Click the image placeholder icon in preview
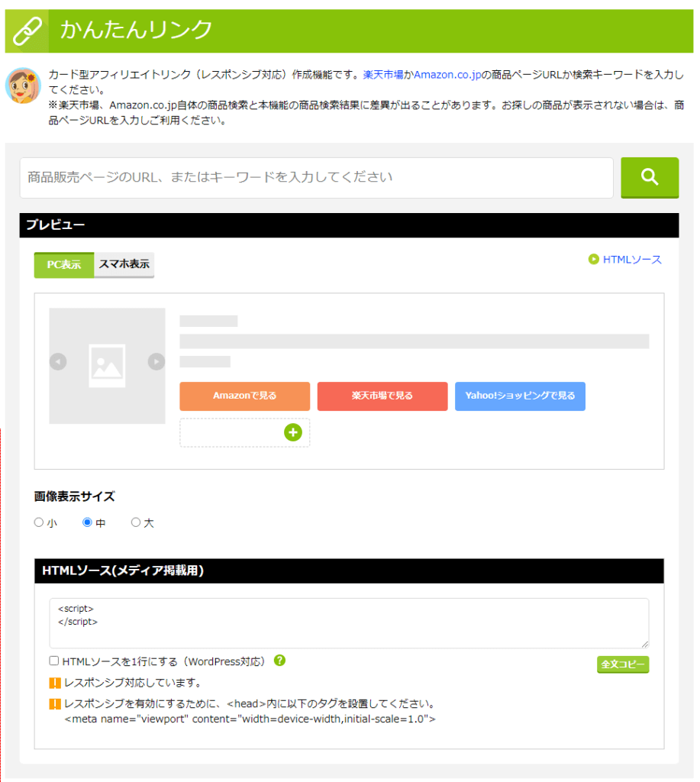Viewport: 700px width, 782px height. click(x=107, y=366)
